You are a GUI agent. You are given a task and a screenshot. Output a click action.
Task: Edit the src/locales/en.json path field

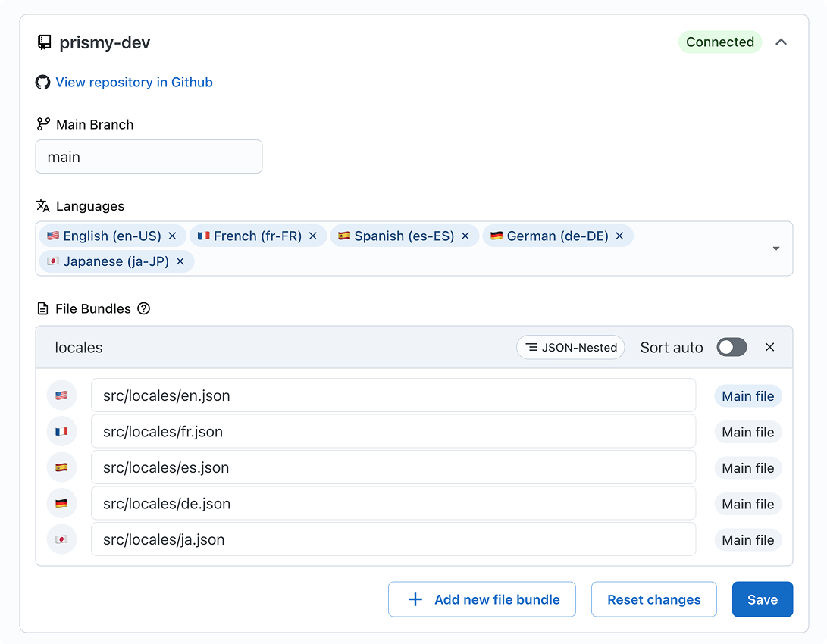[x=393, y=395]
